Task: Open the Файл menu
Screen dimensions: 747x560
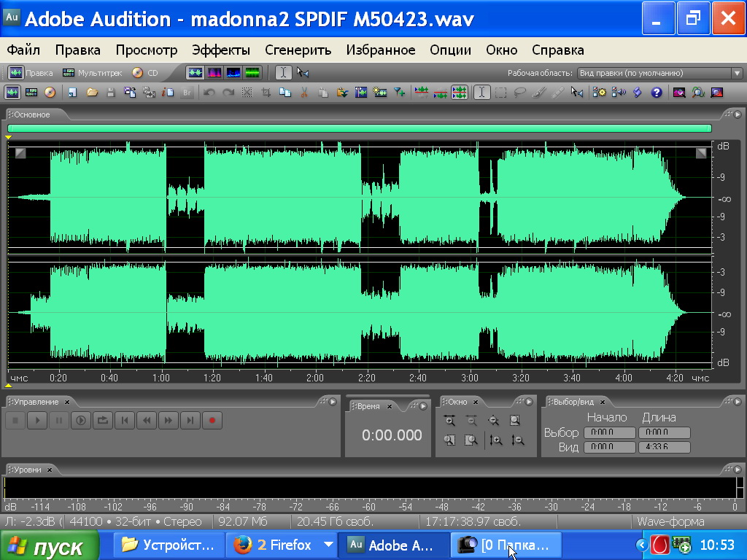Action: pos(23,50)
